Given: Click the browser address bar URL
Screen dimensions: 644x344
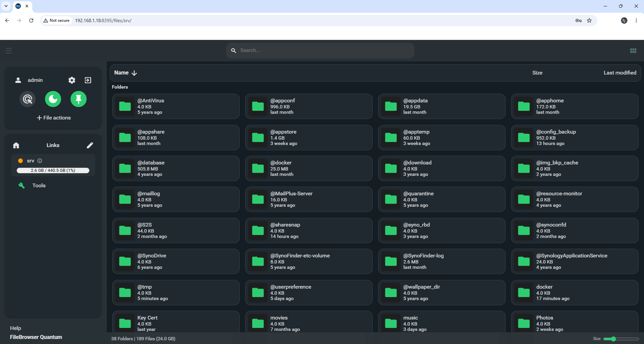Looking at the screenshot, I should (x=103, y=20).
